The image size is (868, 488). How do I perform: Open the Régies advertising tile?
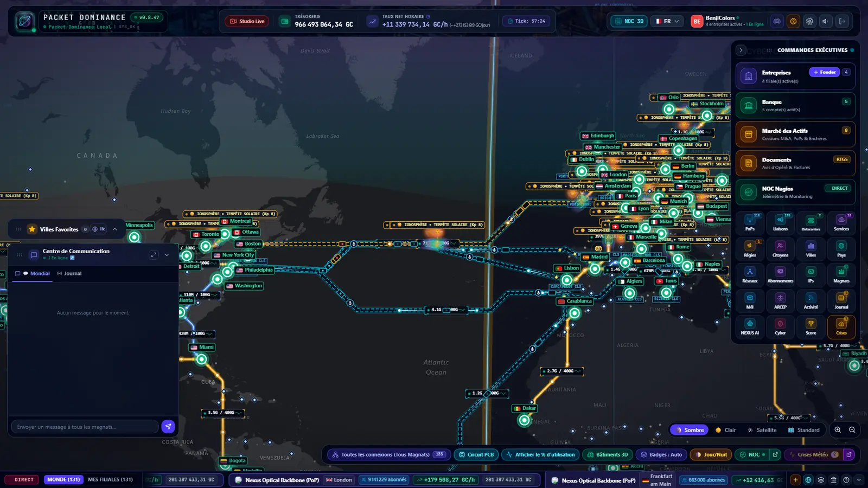(x=750, y=248)
